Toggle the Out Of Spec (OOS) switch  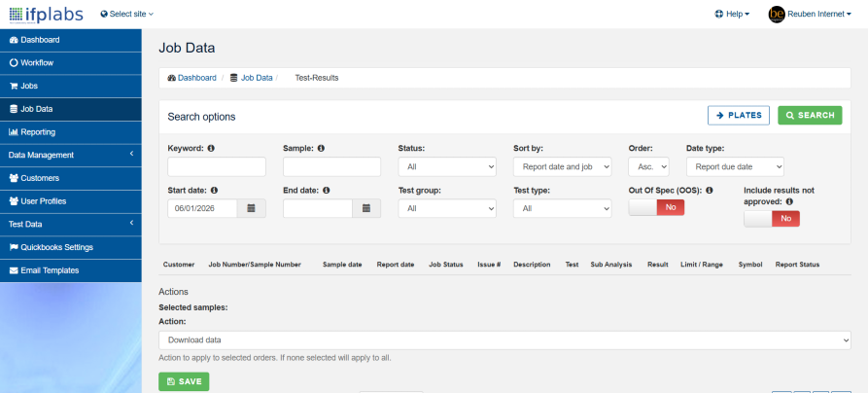656,207
